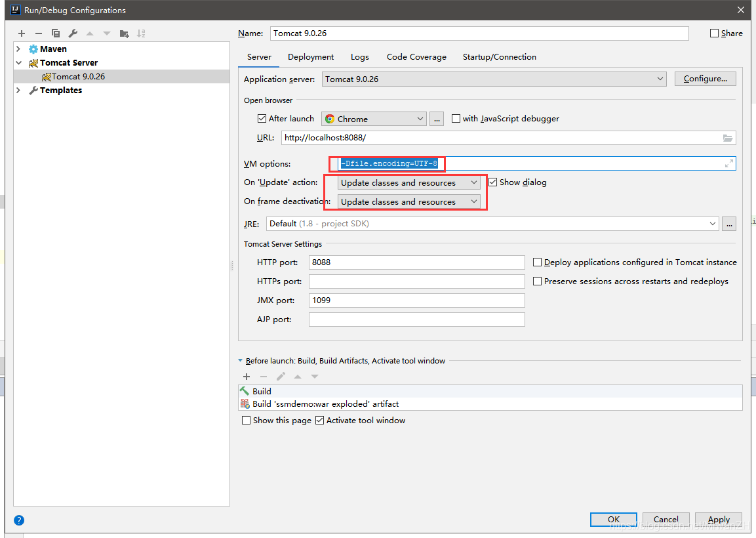The width and height of the screenshot is (756, 538).
Task: Click the Chrome browser icon
Action: 330,119
